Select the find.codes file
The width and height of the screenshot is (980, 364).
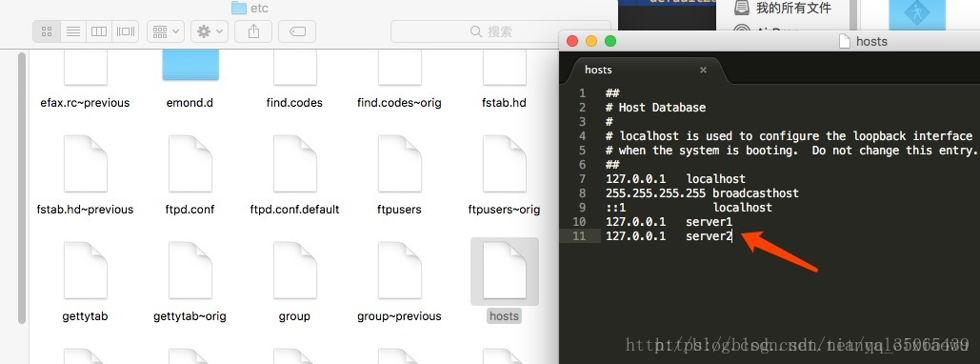click(294, 68)
